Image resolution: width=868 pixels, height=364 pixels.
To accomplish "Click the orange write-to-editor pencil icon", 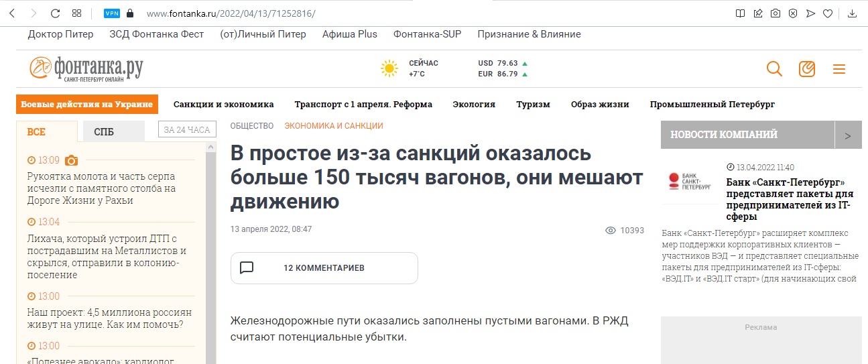I will 807,69.
